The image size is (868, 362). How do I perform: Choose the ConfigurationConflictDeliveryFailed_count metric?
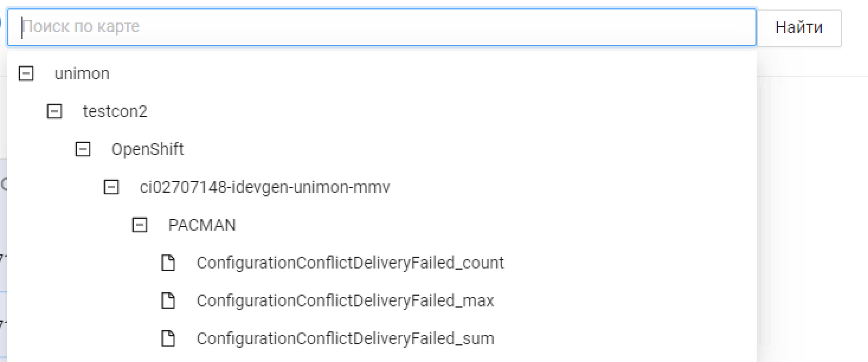(x=350, y=263)
